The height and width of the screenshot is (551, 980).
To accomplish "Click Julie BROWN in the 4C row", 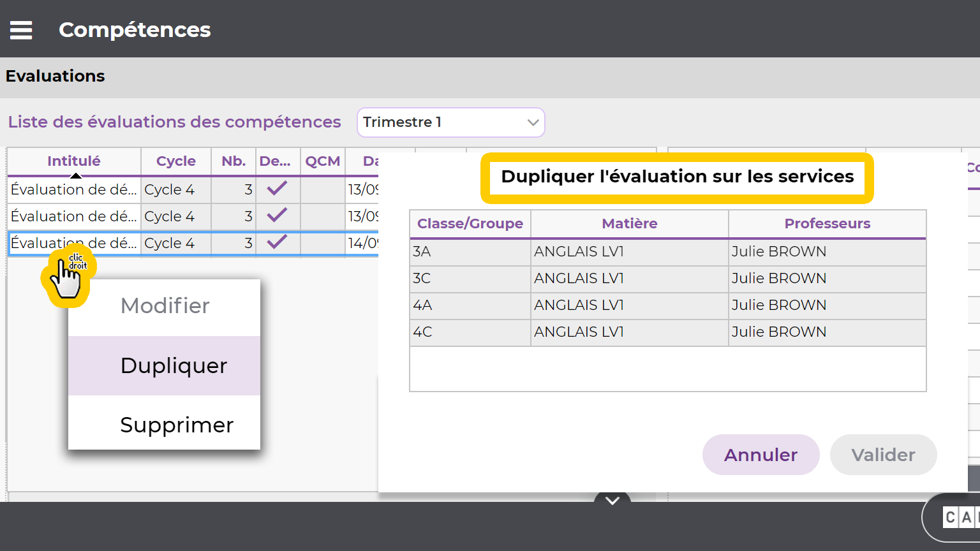I will click(779, 332).
